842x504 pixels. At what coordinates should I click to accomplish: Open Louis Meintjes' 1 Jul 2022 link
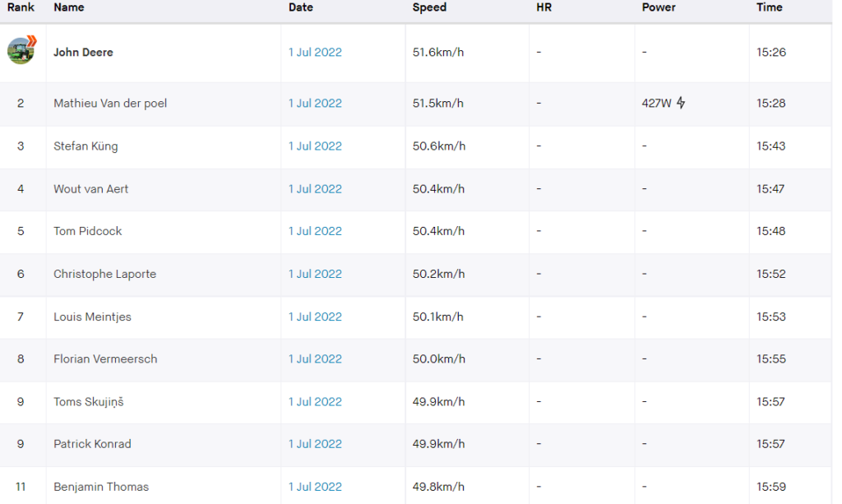click(x=315, y=317)
